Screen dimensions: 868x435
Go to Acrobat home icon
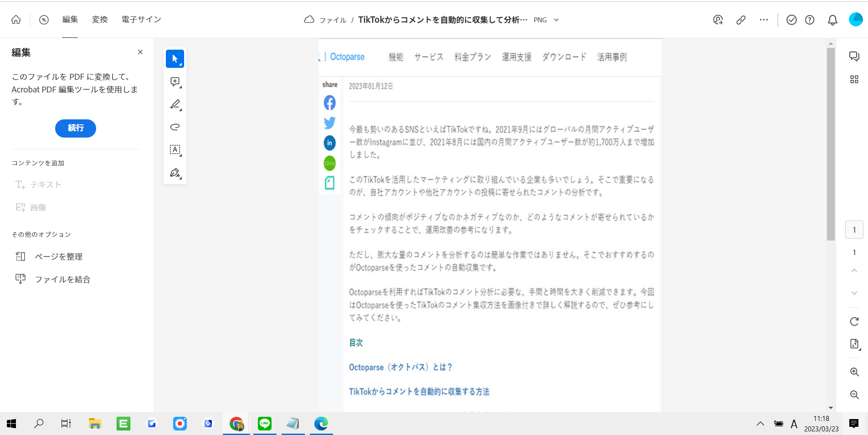coord(16,20)
